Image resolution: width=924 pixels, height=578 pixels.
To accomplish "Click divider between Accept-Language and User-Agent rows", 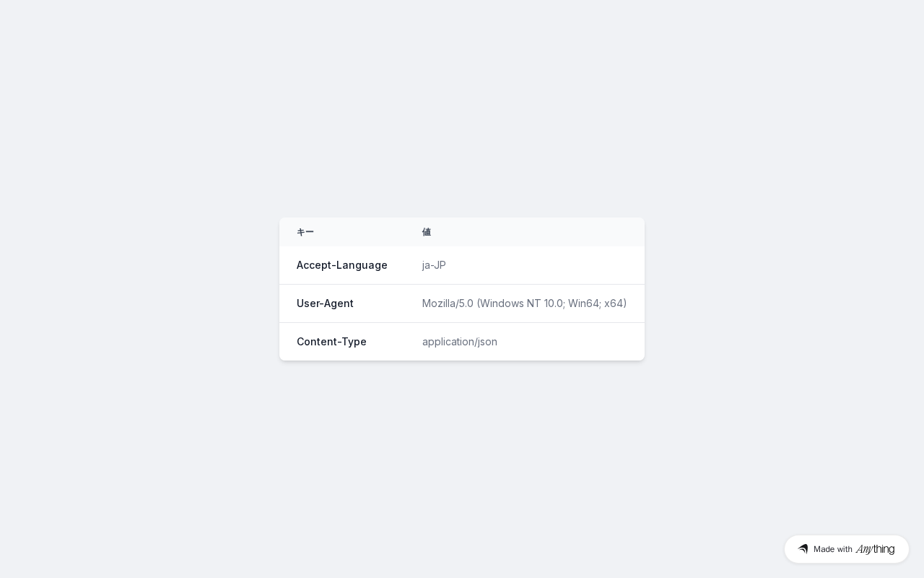I will click(462, 284).
